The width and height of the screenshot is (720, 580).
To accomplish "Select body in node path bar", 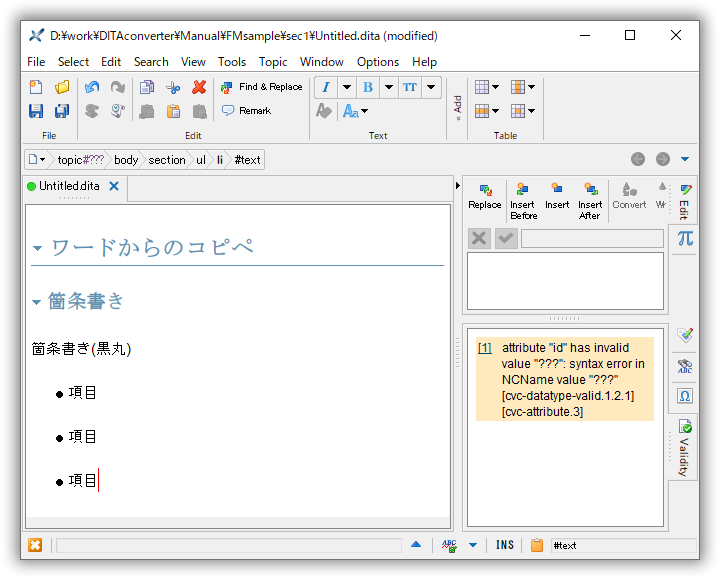I will point(126,160).
